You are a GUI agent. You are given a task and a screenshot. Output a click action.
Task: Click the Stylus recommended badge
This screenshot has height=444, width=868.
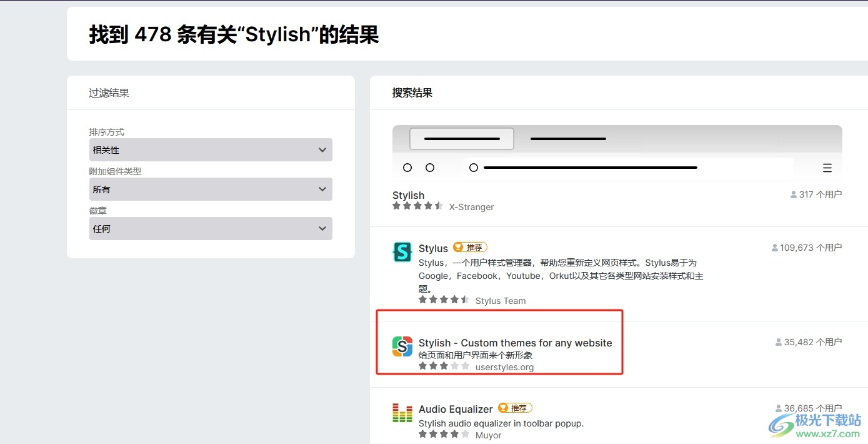(470, 248)
